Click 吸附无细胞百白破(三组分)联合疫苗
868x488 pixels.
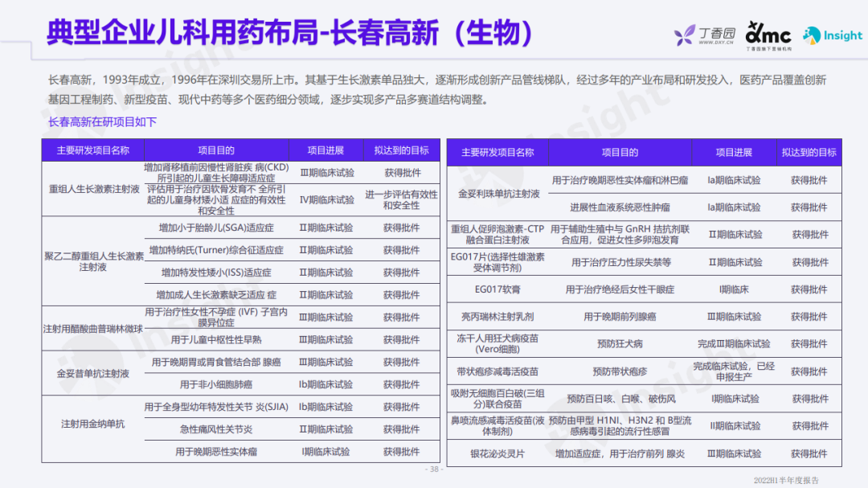click(x=497, y=399)
